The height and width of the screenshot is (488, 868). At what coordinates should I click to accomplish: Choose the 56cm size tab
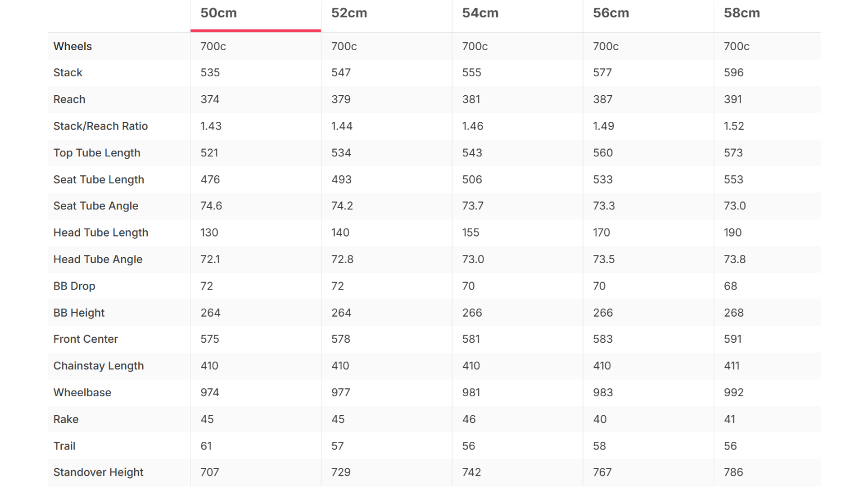point(648,14)
